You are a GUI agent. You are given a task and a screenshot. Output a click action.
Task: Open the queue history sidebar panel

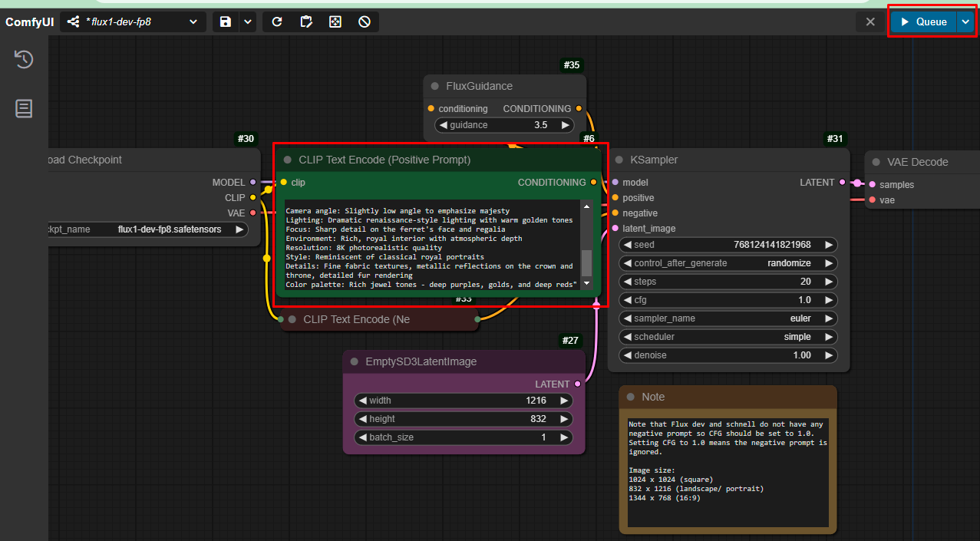pyautogui.click(x=24, y=60)
